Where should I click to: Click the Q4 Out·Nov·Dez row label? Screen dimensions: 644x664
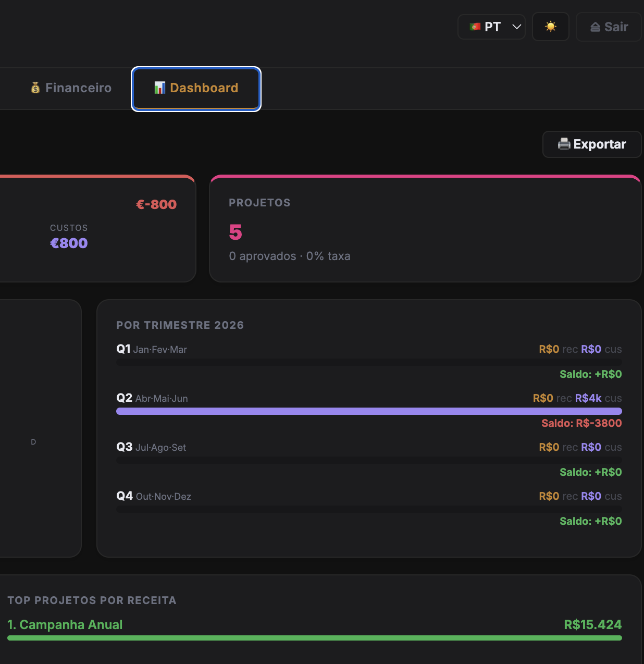pyautogui.click(x=154, y=496)
